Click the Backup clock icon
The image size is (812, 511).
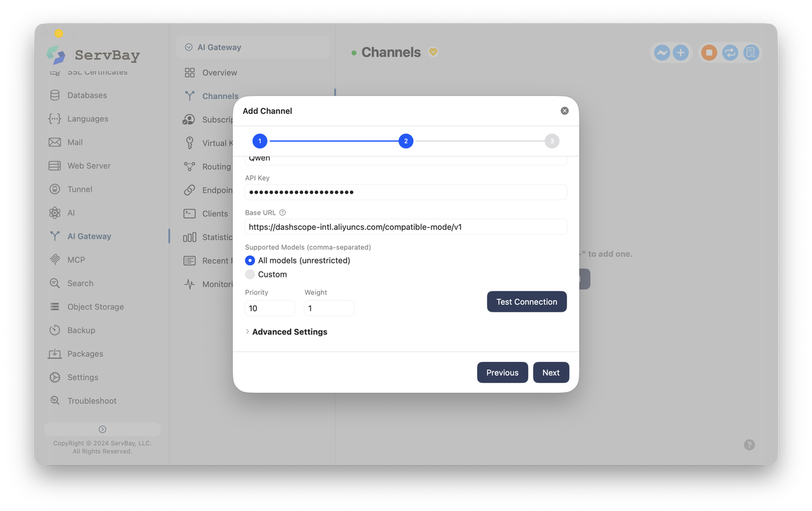pyautogui.click(x=55, y=330)
